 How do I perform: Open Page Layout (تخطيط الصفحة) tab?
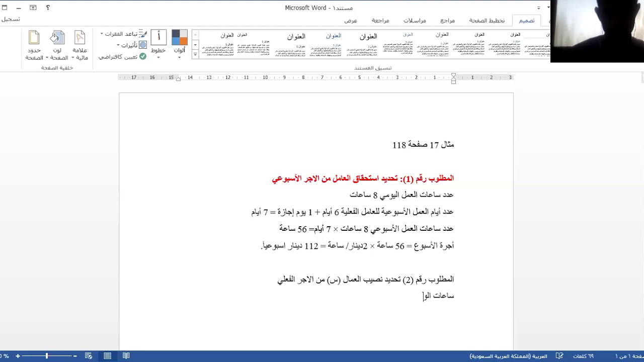(x=487, y=21)
